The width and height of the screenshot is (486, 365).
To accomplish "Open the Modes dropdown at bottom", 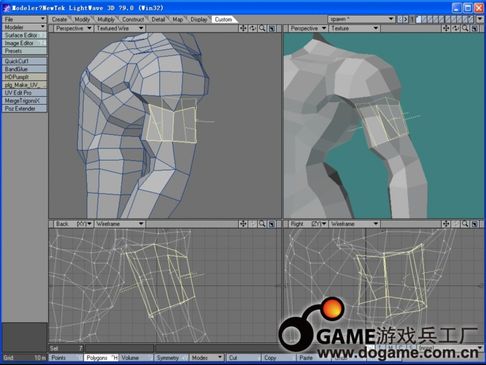I will [207, 358].
